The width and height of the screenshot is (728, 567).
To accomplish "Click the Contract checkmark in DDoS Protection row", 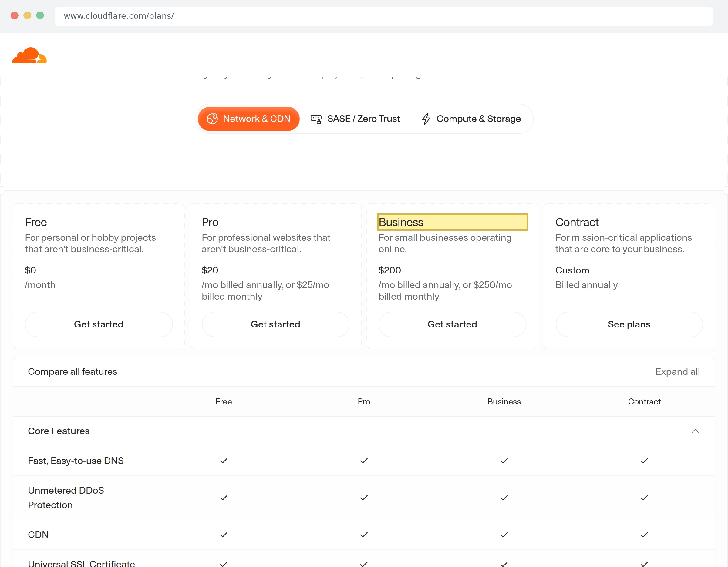I will click(644, 498).
